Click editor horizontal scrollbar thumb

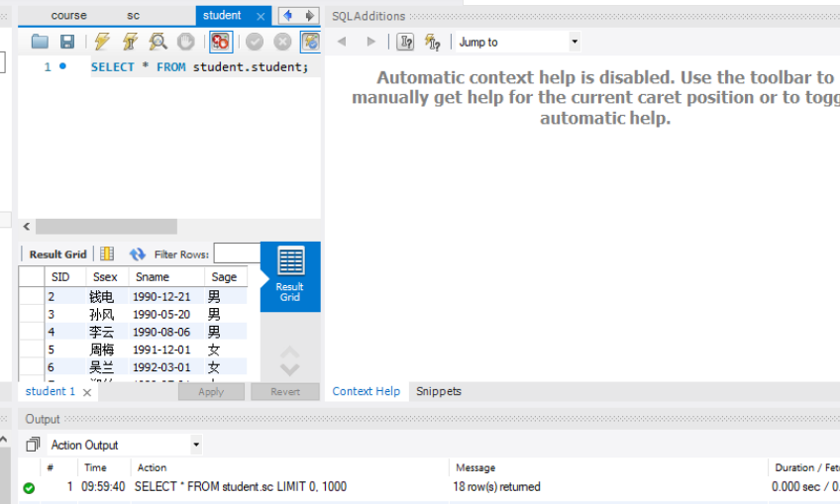(x=106, y=227)
